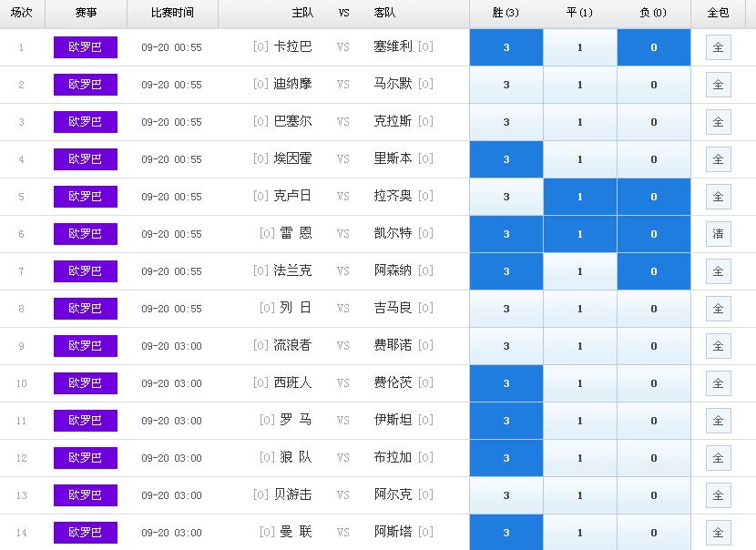Viewport: 756px width, 550px height.
Task: Select win (3) for match 13 贝游击
Action: pos(506,495)
